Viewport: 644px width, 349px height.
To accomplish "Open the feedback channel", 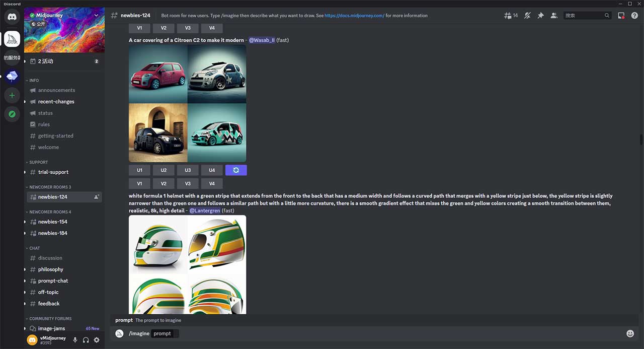I will [64, 304].
